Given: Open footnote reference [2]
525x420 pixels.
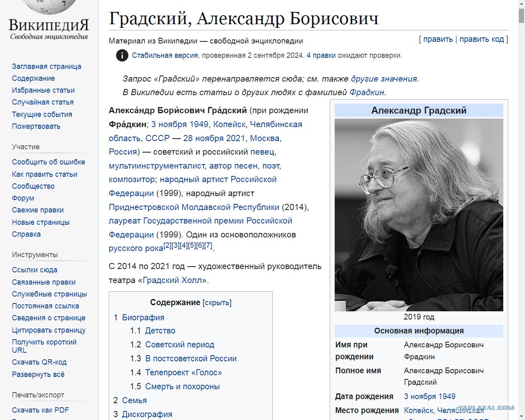Looking at the screenshot, I should point(167,246).
